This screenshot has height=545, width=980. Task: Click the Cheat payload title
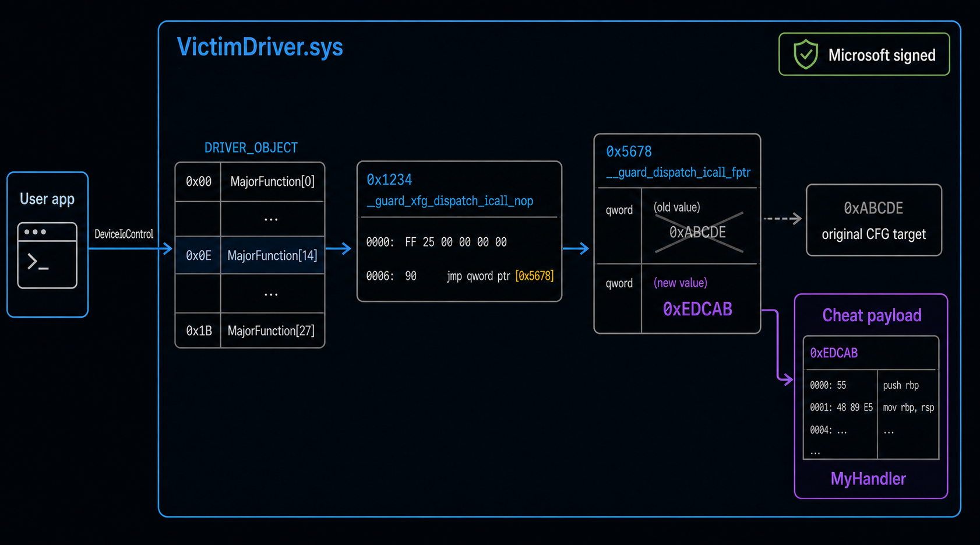click(872, 315)
